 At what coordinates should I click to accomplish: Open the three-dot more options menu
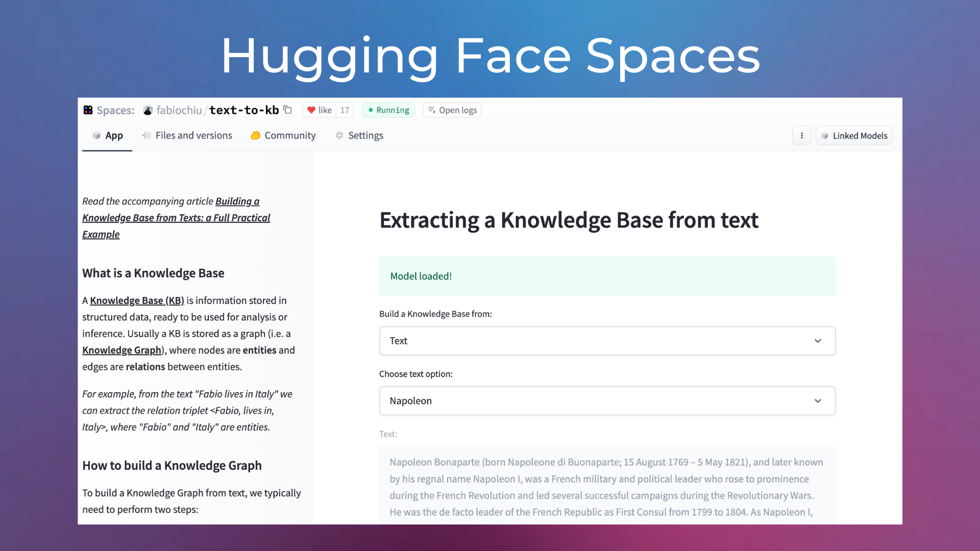pyautogui.click(x=802, y=136)
